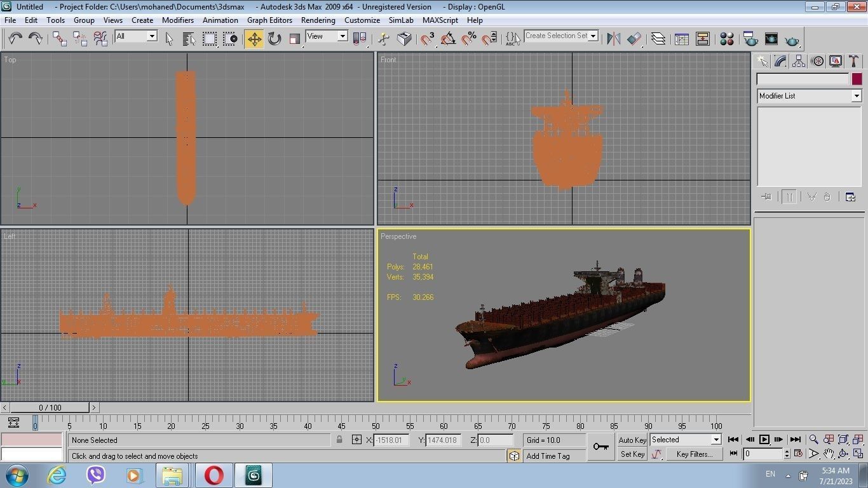Click Set Keys large key button

[x=600, y=447]
